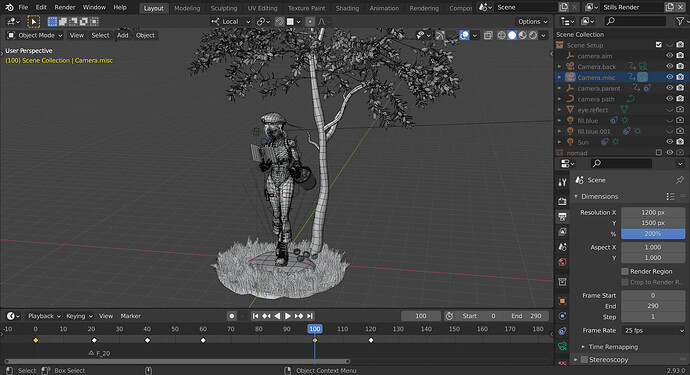Click the outliner filter funnel icon
Image resolution: width=690 pixels, height=375 pixels.
coord(680,21)
